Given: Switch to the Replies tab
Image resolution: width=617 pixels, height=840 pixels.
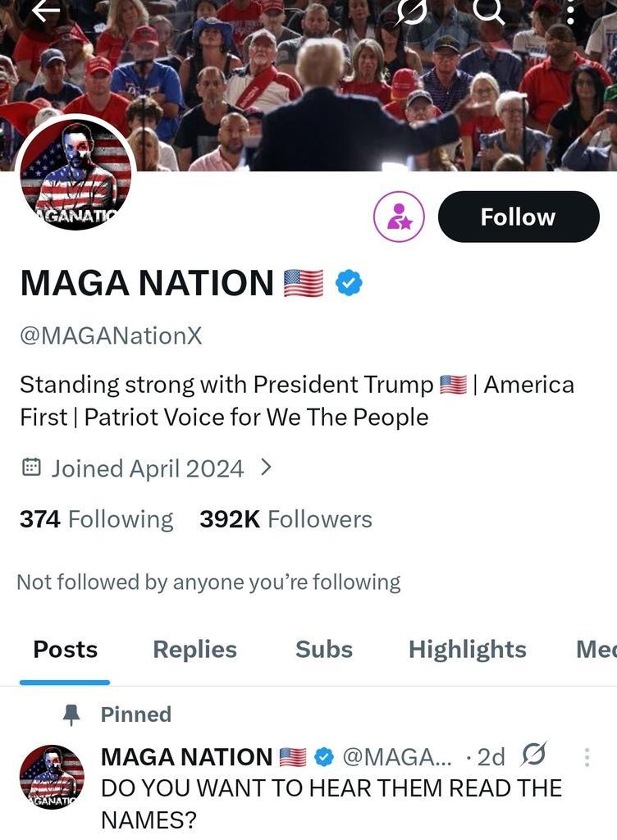Looking at the screenshot, I should click(x=194, y=649).
